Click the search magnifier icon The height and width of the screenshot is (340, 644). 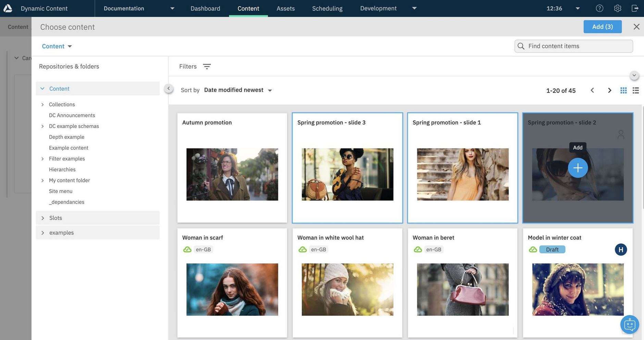coord(521,46)
